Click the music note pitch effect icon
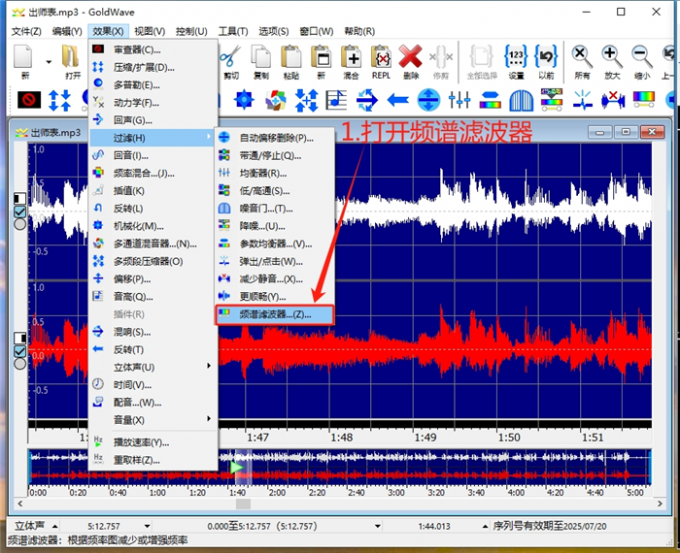This screenshot has width=680, height=553. [336, 100]
